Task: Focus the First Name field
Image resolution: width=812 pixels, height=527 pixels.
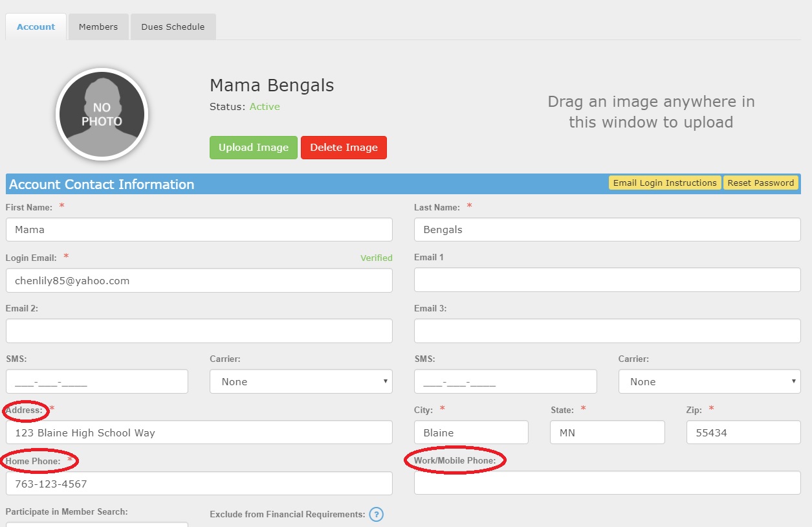Action: pos(199,230)
